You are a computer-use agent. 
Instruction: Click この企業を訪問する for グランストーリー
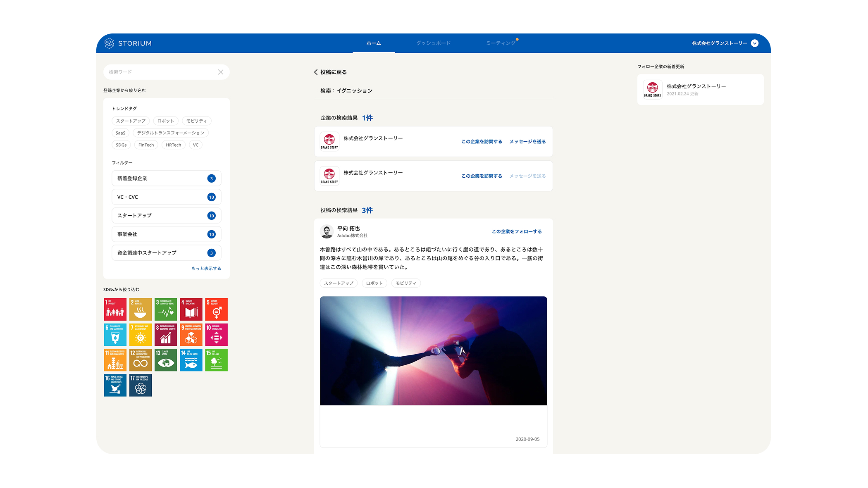(482, 141)
